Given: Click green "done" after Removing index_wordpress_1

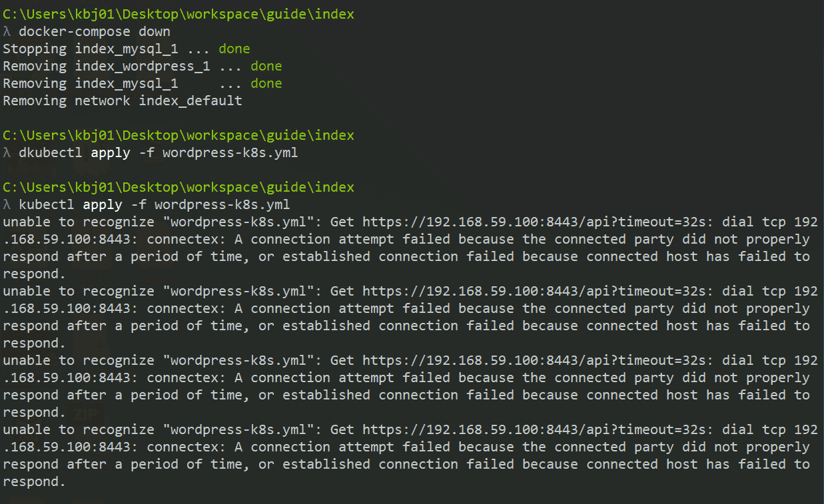Looking at the screenshot, I should [266, 66].
